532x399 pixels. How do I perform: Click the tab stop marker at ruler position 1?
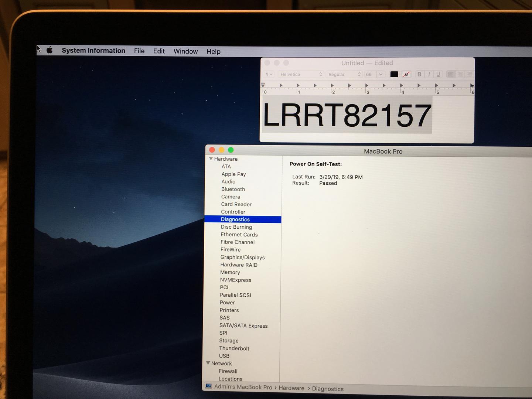tap(298, 85)
